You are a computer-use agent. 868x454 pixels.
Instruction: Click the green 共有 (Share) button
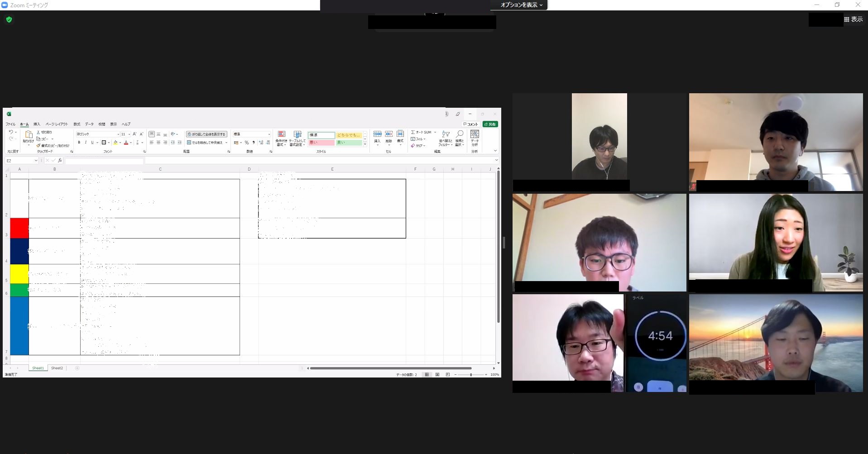(x=490, y=124)
